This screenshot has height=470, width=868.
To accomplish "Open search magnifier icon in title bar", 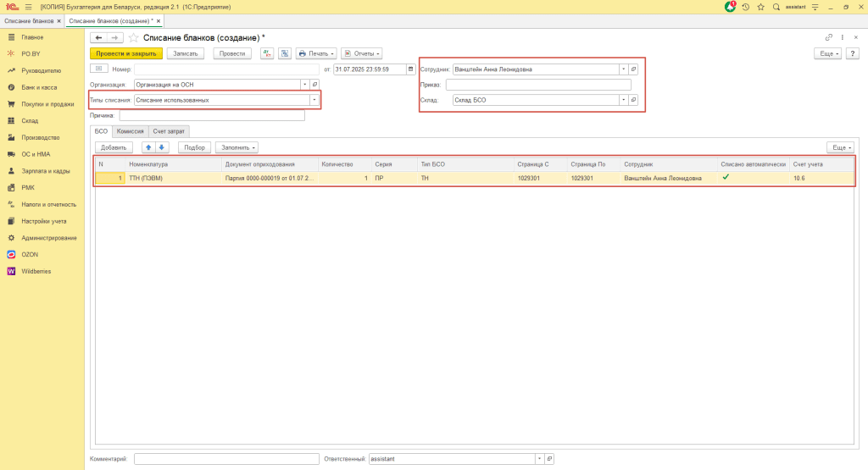I will (776, 7).
